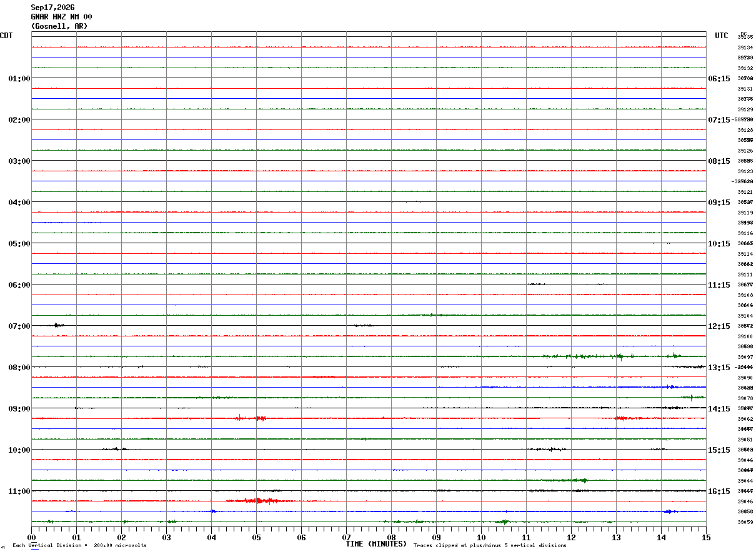
Task: Click the traces clipped note at bottom
Action: pyautogui.click(x=490, y=545)
